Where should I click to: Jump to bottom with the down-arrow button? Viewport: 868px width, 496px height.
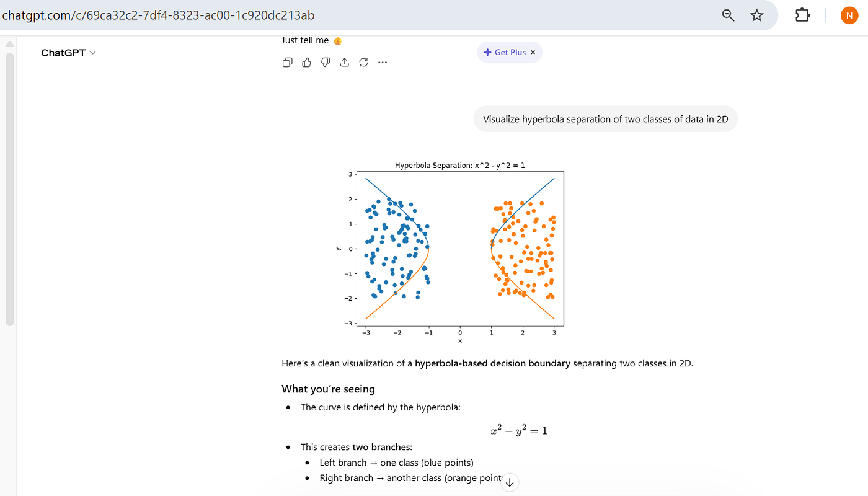[510, 482]
